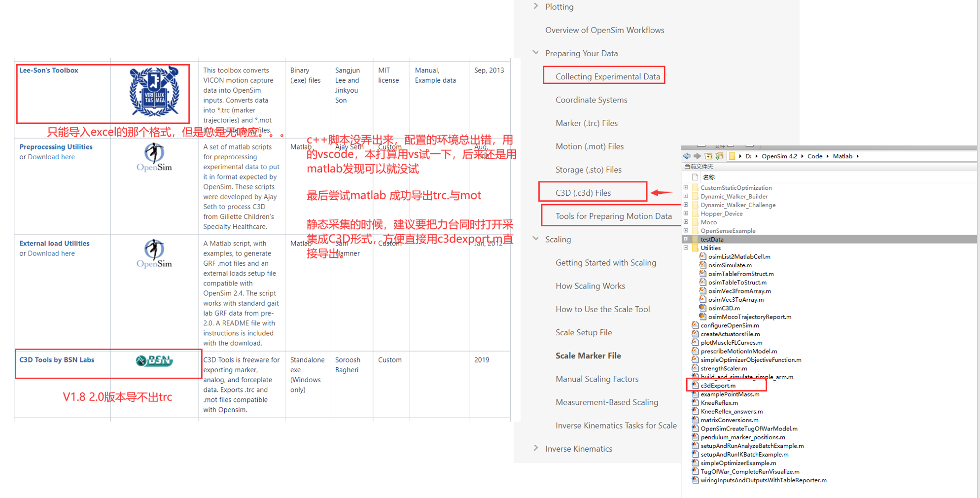This screenshot has height=498, width=980.
Task: Collapse the Utilities folder node
Action: click(686, 248)
